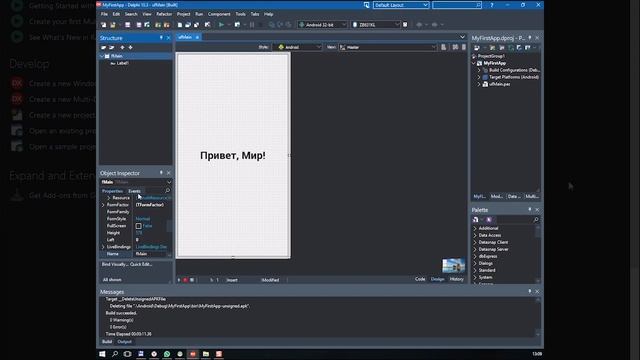Click search magnifier in Object Inspector
The image size is (640, 360).
(x=167, y=191)
